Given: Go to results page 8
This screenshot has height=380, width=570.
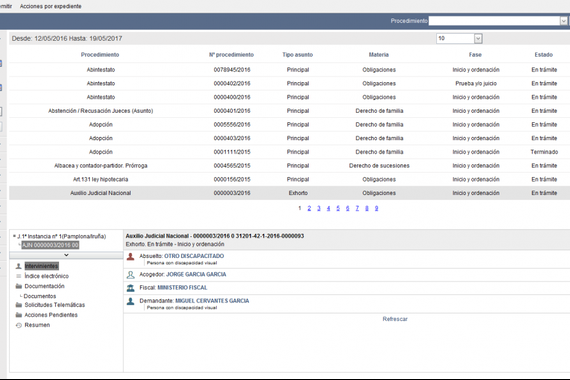Looking at the screenshot, I should (367, 208).
